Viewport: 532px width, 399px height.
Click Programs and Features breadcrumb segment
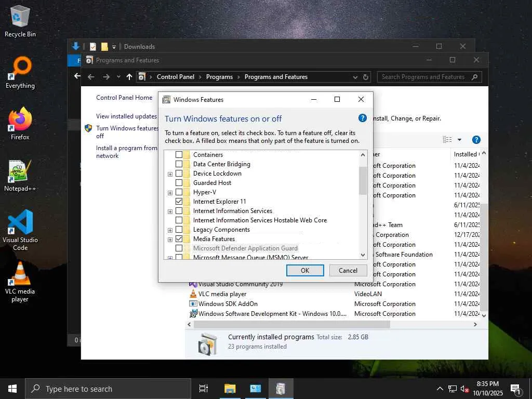coord(276,77)
